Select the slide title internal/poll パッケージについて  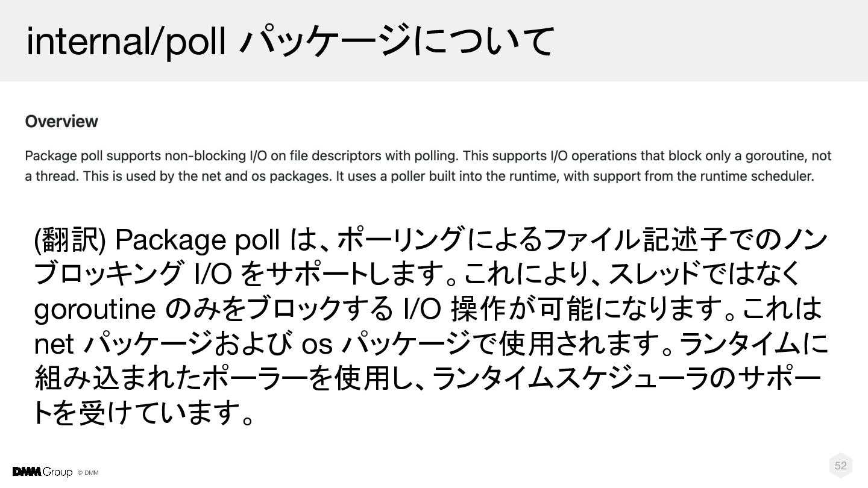[x=290, y=41]
